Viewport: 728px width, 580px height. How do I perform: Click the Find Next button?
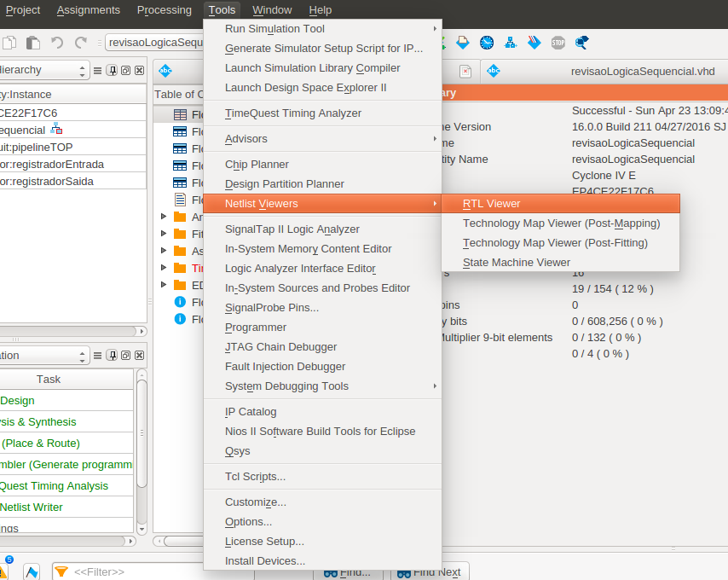tap(430, 572)
